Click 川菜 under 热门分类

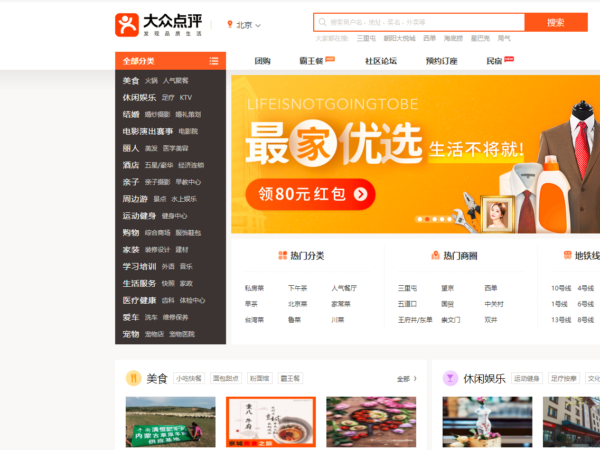coord(338,320)
